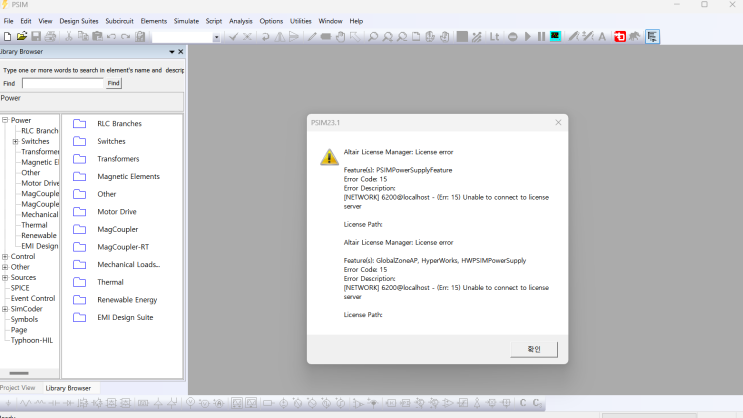
Task: Place a ground element from the bottom toolbar
Action: click(8, 403)
